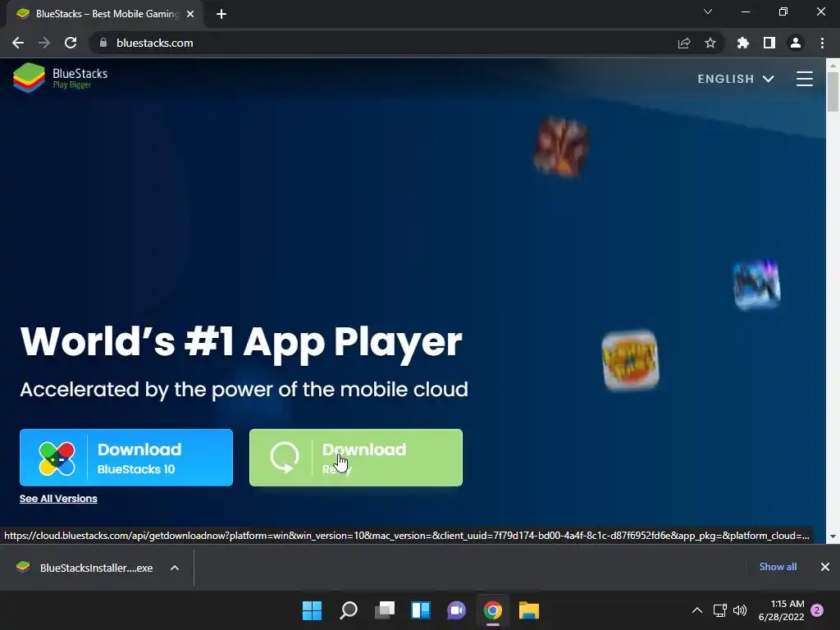This screenshot has height=630, width=840.
Task: Open Task View on taskbar
Action: coord(385,610)
